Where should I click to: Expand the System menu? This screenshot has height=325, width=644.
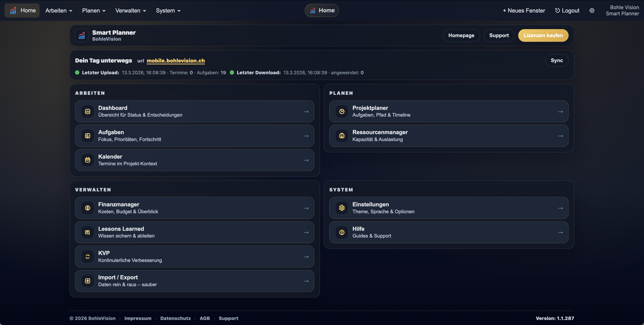168,10
